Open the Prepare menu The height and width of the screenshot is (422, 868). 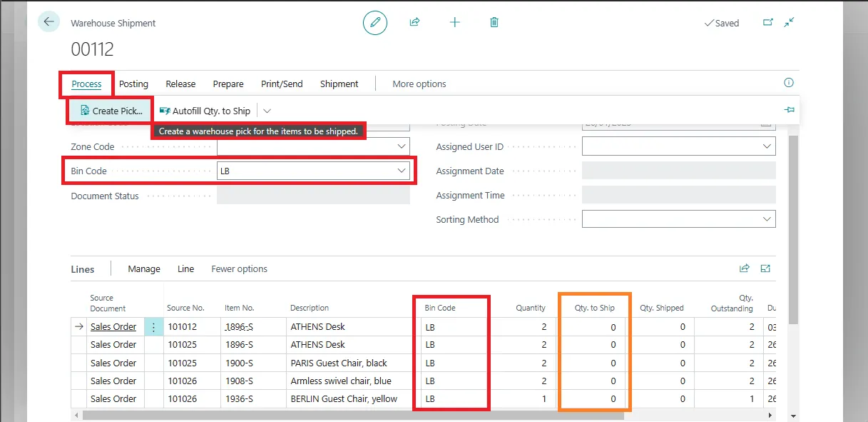click(228, 84)
